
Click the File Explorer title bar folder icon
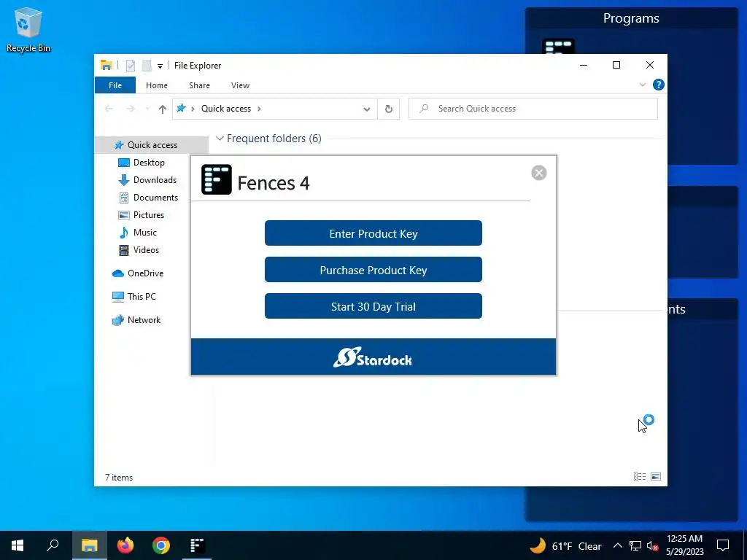(107, 65)
